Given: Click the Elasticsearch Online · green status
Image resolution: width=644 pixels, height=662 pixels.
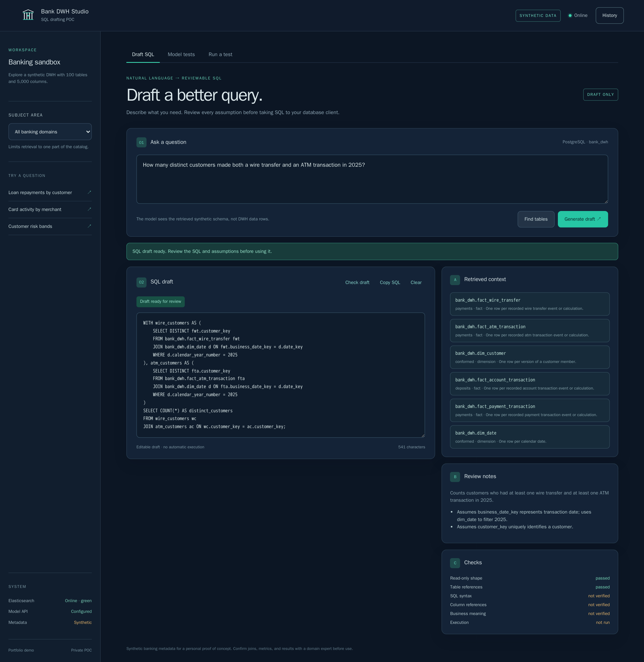Looking at the screenshot, I should pyautogui.click(x=78, y=601).
